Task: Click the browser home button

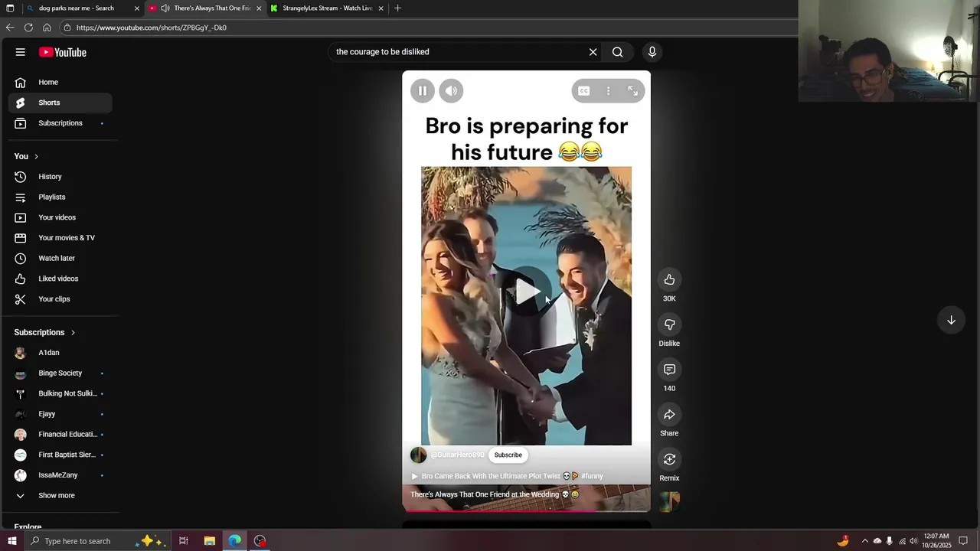Action: tap(47, 28)
